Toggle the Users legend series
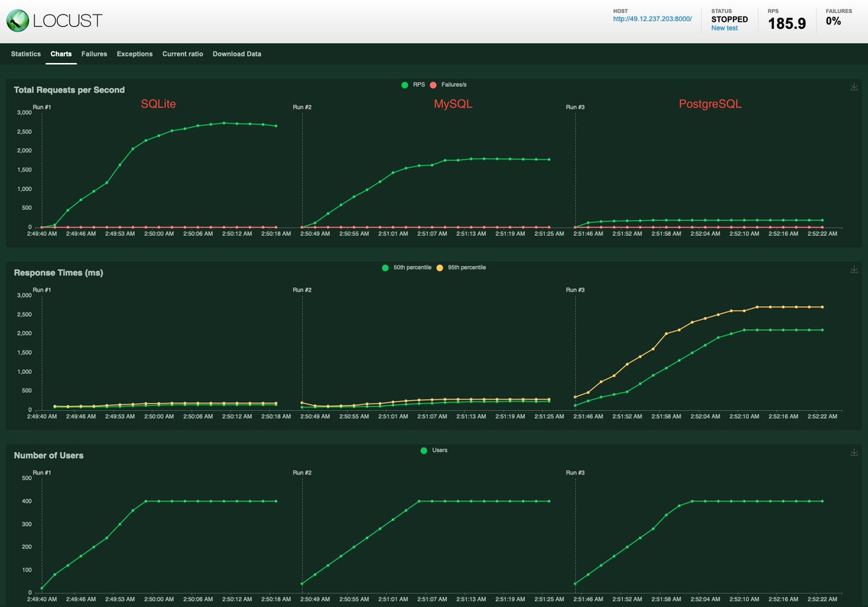 pos(434,450)
